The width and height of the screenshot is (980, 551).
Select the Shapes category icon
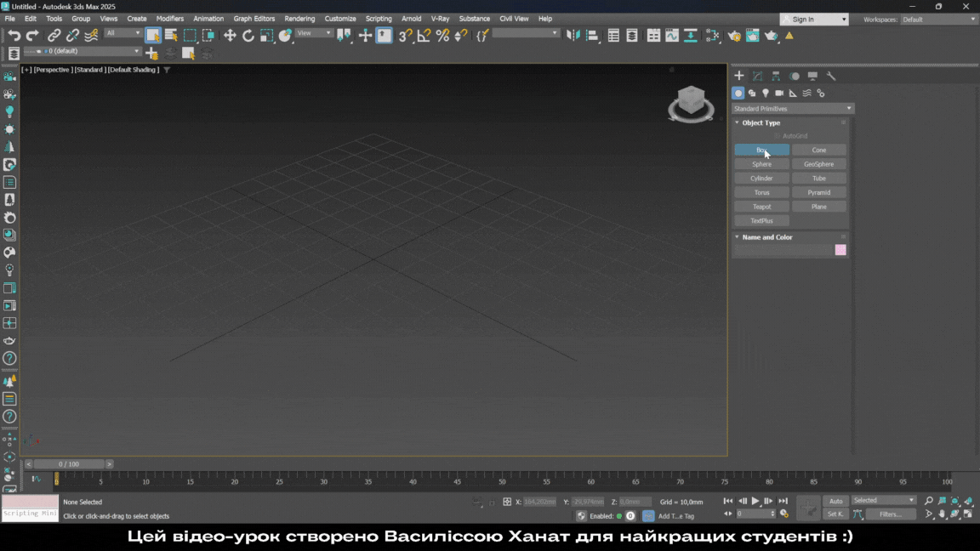[x=752, y=93]
